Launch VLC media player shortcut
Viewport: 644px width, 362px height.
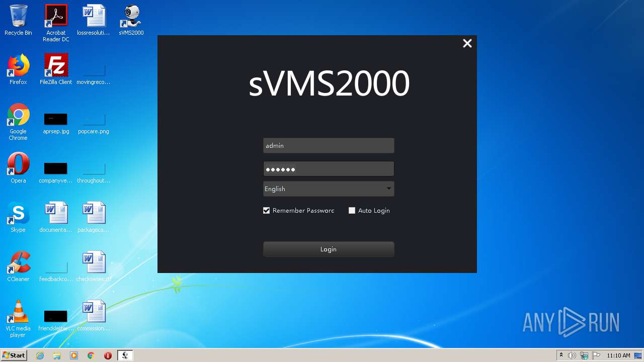point(18,319)
